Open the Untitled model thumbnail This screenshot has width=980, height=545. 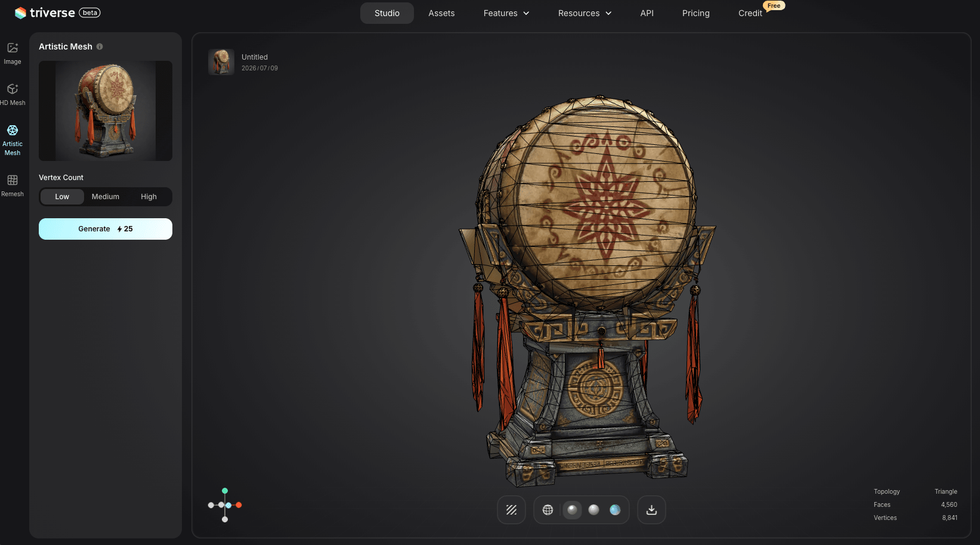[221, 62]
